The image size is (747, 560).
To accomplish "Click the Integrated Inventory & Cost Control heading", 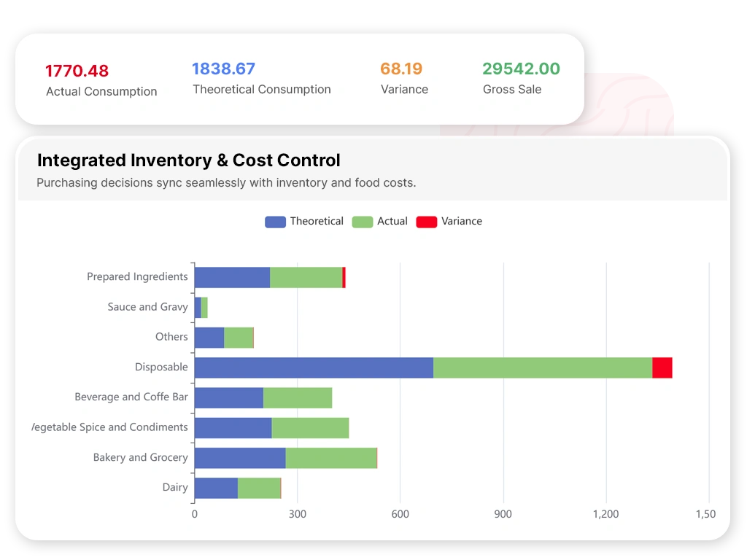I will [189, 160].
